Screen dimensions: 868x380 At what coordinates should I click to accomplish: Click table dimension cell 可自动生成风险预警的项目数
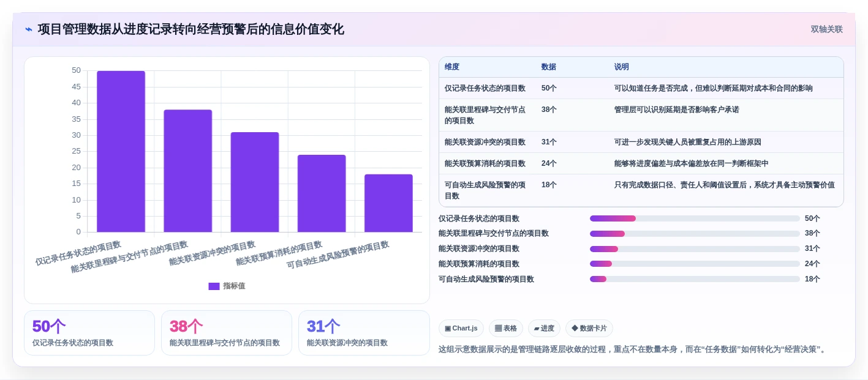coord(485,190)
